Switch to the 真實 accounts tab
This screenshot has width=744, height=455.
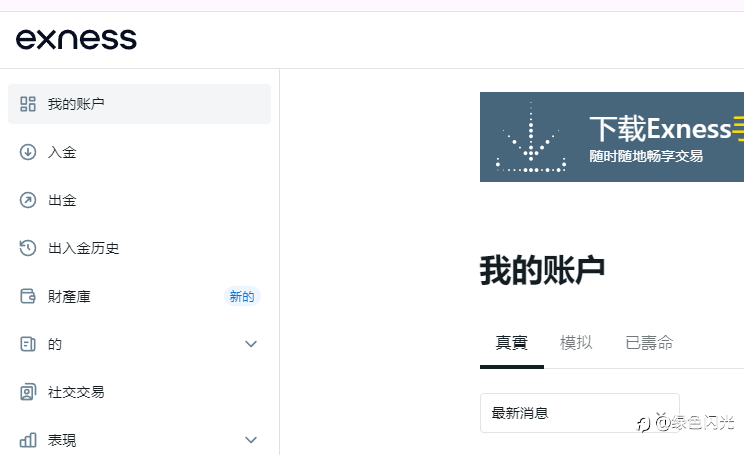pyautogui.click(x=512, y=343)
